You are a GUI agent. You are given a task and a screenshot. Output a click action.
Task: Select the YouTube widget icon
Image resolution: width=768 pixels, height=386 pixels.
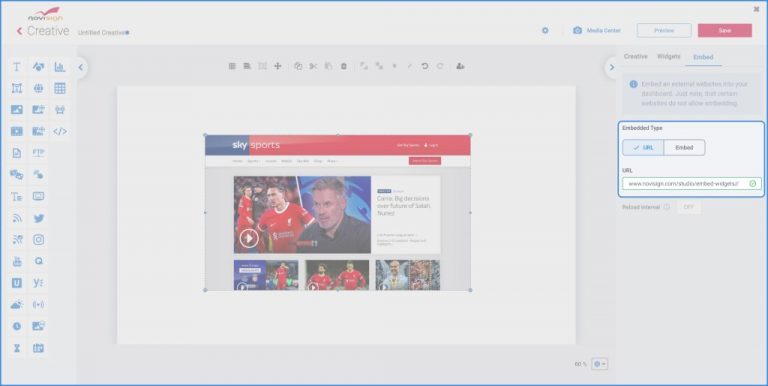click(17, 261)
